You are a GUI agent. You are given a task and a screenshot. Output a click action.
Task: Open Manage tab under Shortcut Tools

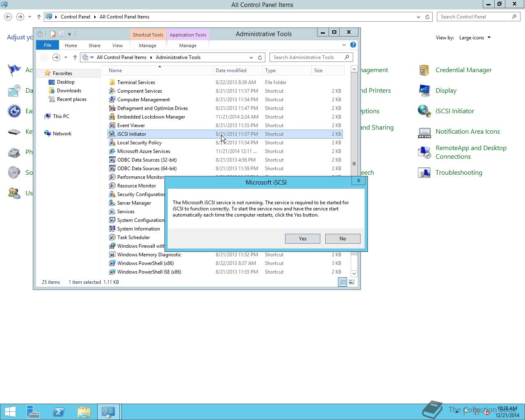point(147,46)
